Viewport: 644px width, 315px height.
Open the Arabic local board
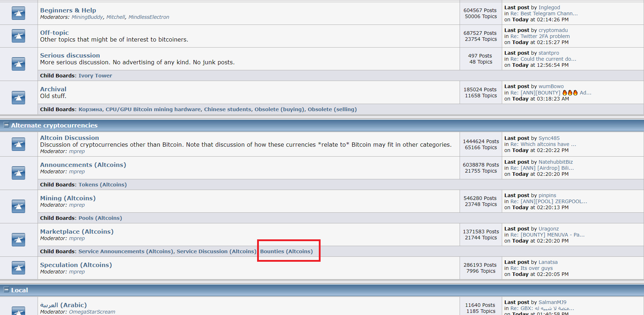63,305
